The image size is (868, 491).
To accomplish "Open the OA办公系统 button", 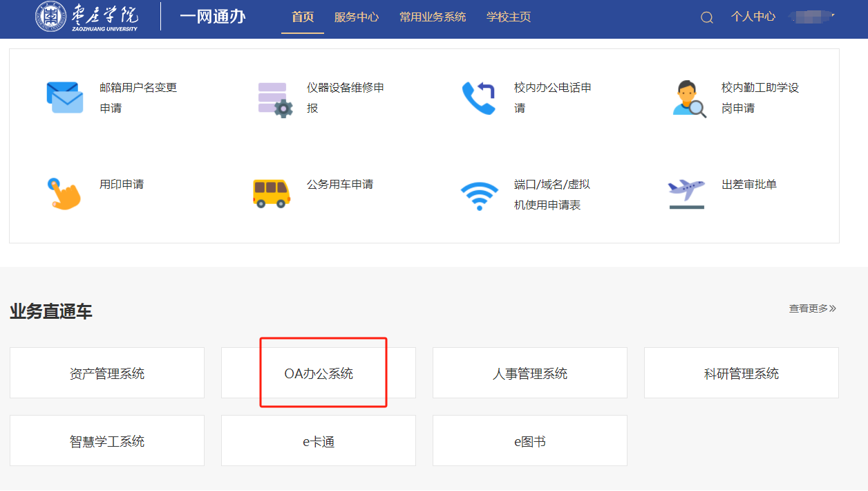I will 319,373.
